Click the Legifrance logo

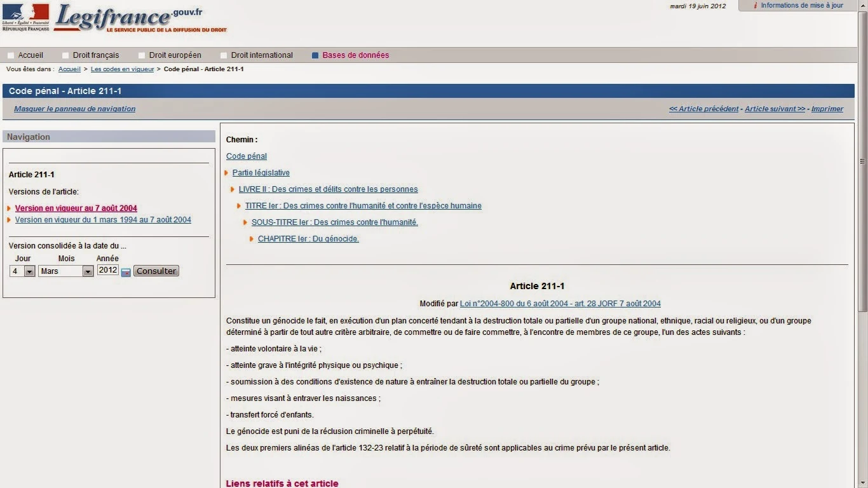(140, 18)
